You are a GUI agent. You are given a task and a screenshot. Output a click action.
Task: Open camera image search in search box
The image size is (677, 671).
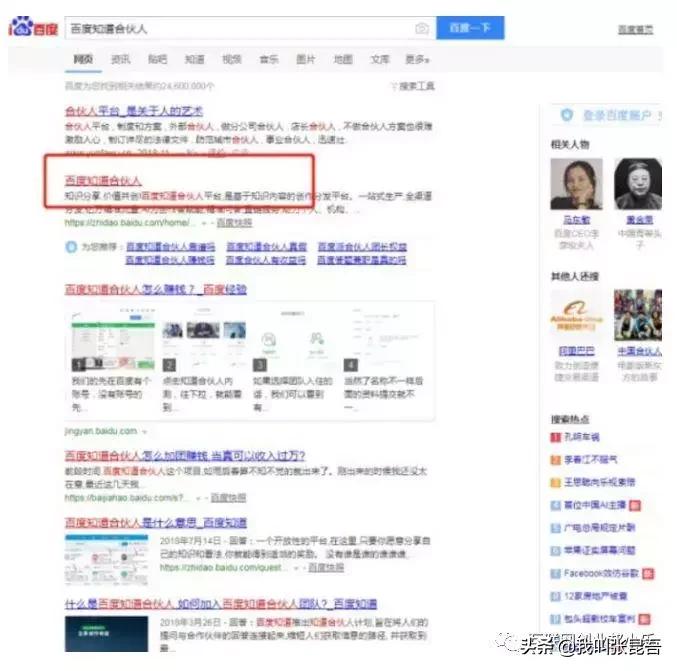click(422, 28)
